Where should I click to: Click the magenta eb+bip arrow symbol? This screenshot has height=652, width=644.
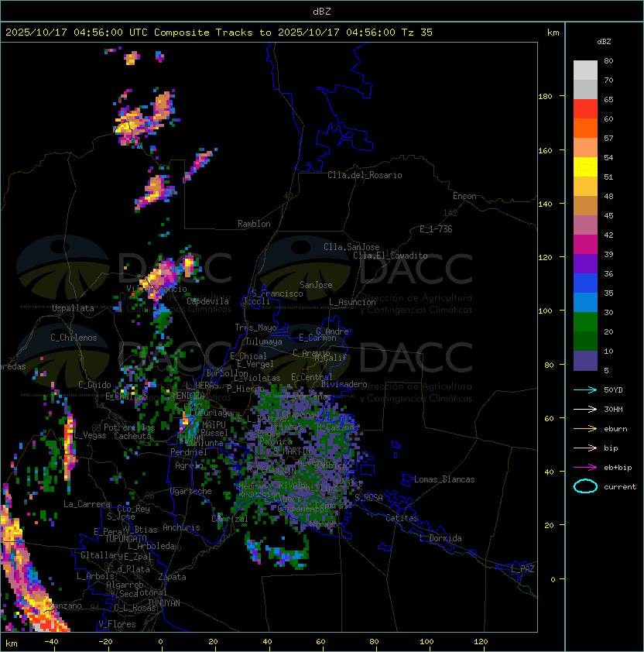(585, 468)
